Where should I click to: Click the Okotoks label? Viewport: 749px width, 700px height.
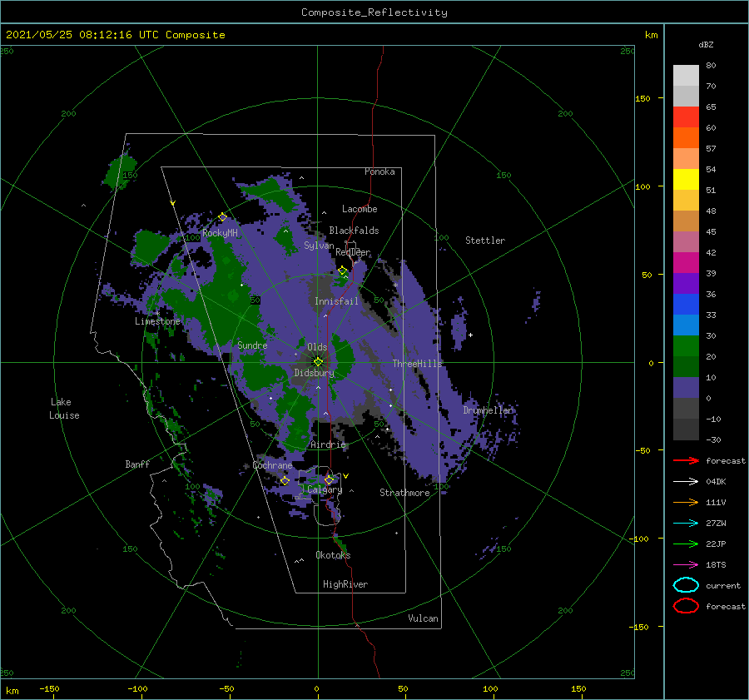[333, 555]
